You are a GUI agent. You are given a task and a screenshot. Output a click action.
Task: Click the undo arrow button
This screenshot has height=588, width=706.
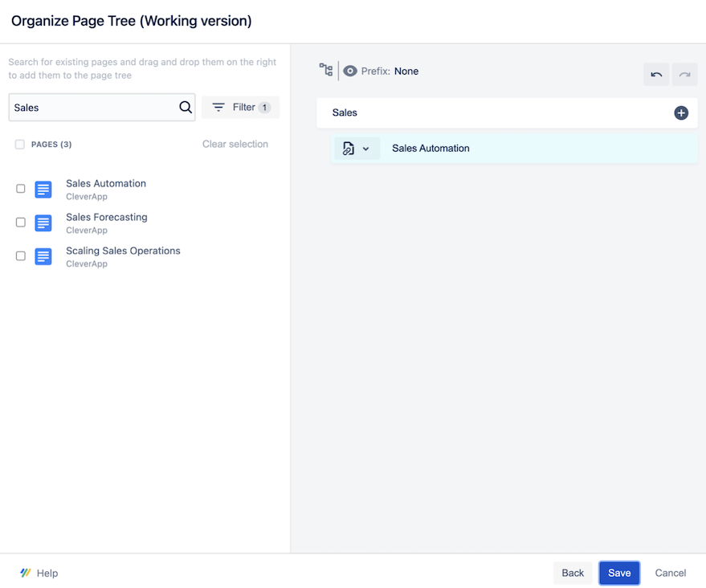pos(656,75)
